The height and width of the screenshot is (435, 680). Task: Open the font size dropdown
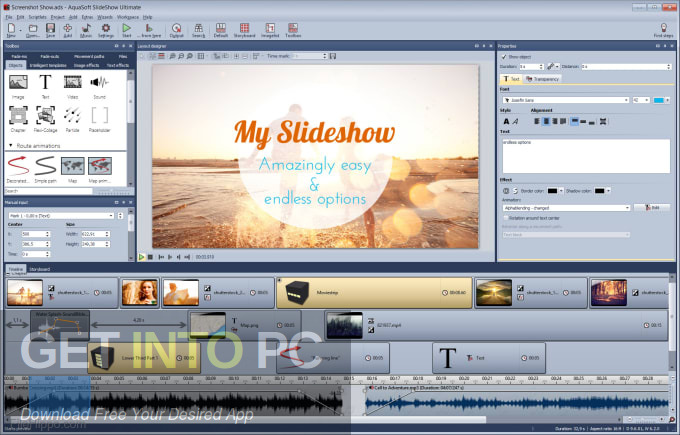(647, 100)
